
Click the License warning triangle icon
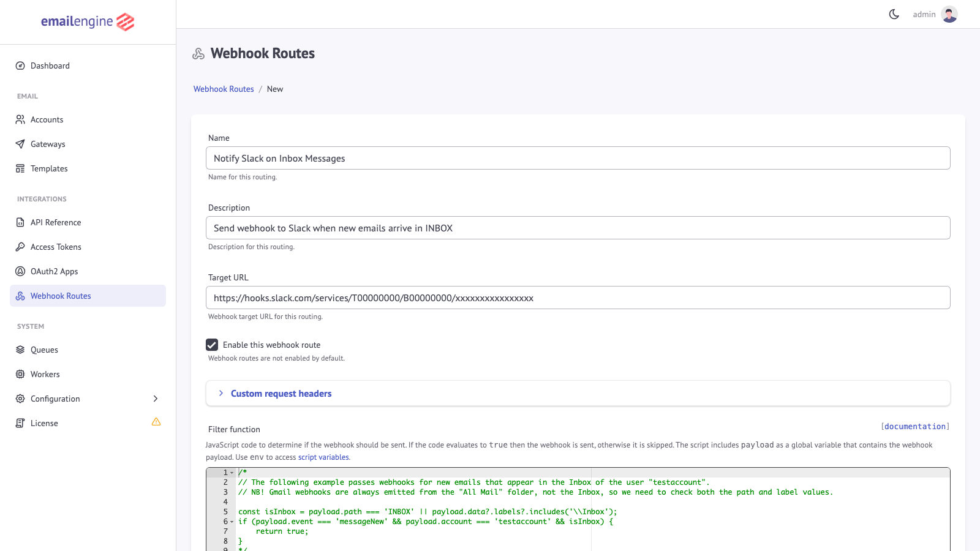pyautogui.click(x=156, y=422)
